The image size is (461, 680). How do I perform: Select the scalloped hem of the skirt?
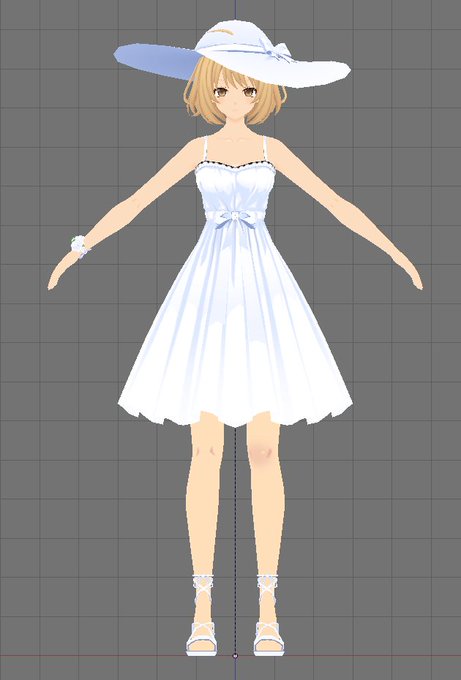(x=235, y=414)
